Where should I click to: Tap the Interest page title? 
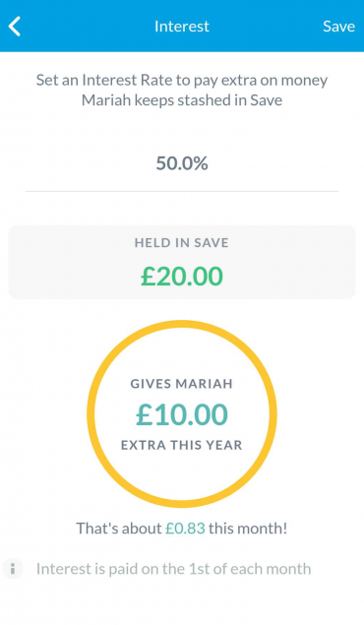pyautogui.click(x=182, y=27)
